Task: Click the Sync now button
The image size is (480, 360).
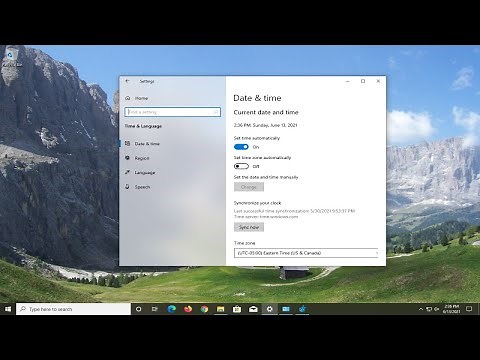Action: click(249, 227)
